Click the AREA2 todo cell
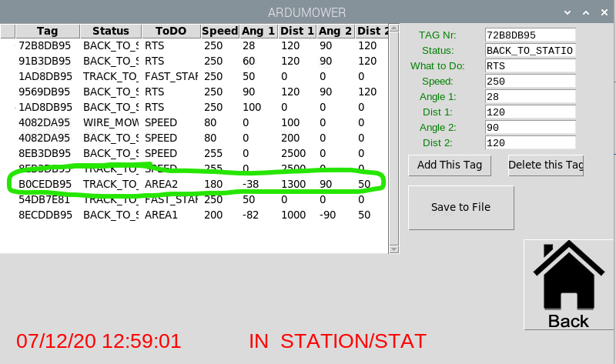 tap(161, 184)
